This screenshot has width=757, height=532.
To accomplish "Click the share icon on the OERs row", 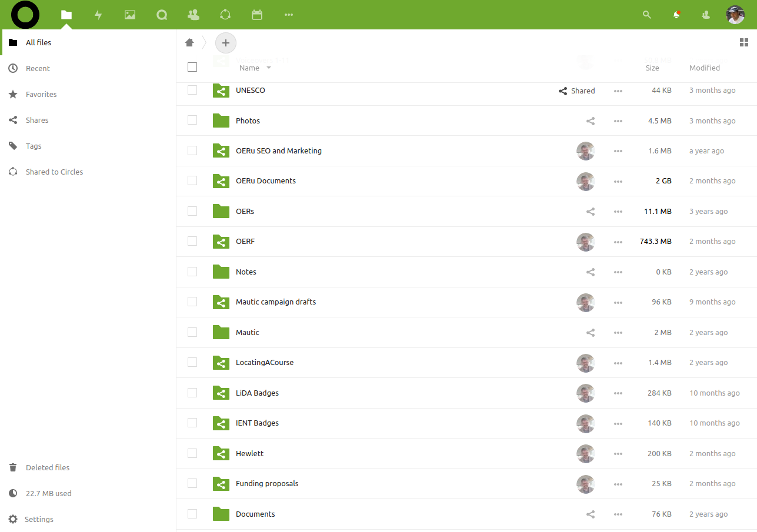I will click(x=591, y=212).
